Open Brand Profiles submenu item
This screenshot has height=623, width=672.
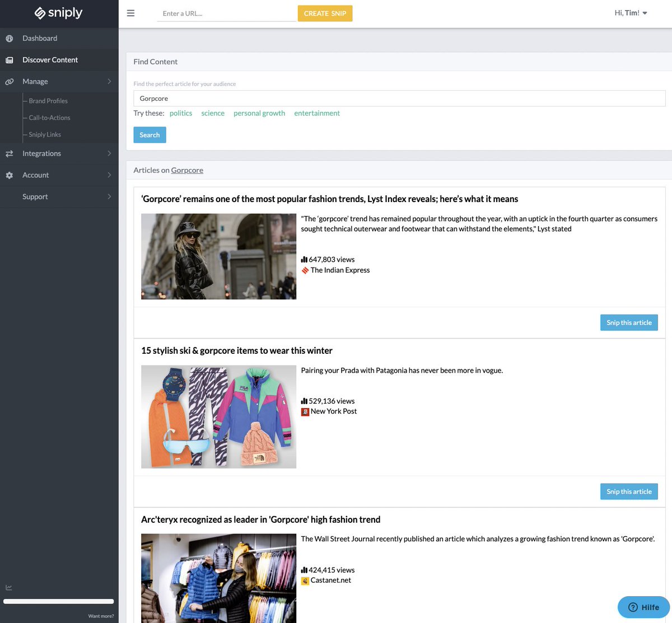coord(48,101)
